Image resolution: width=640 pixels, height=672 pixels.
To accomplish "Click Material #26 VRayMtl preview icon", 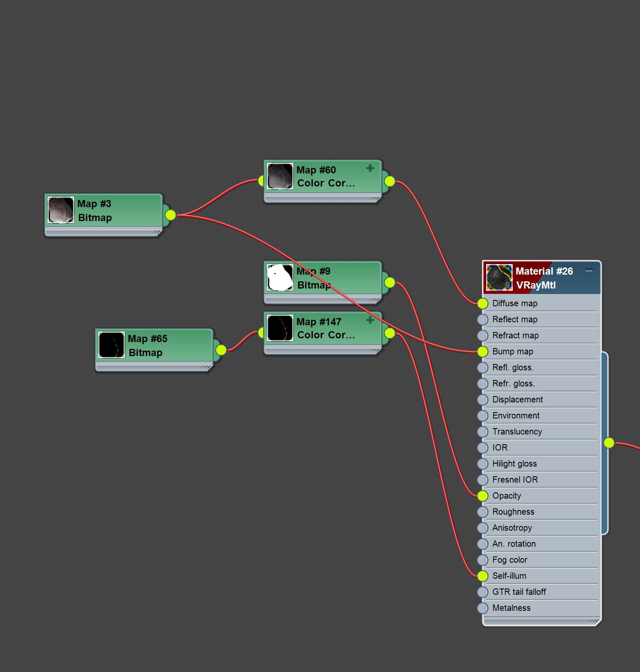I will click(499, 278).
